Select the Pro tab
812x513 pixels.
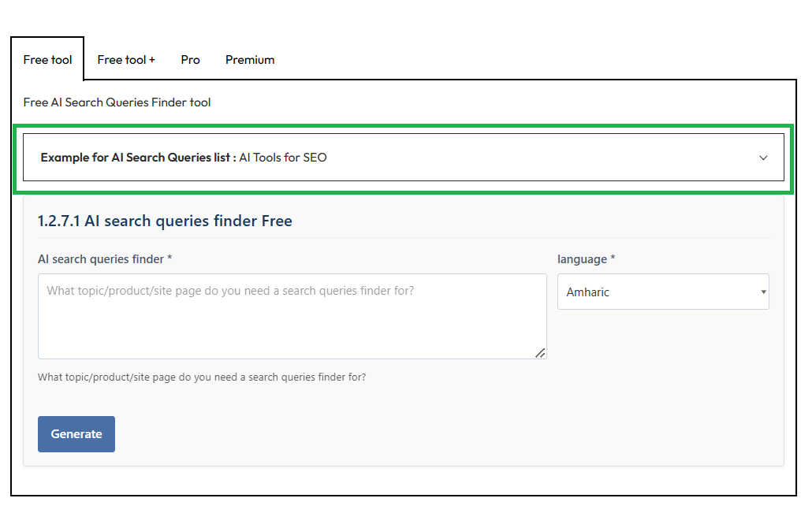pos(190,60)
